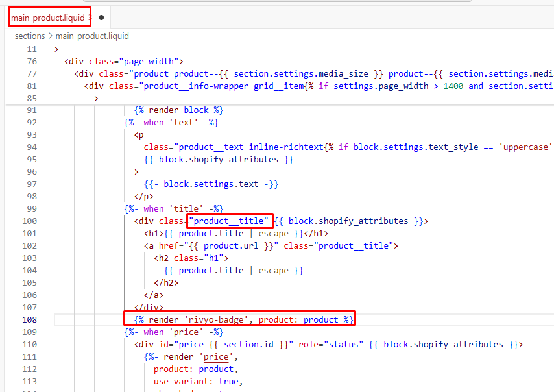Click 'product: product,' on line 112
Screen dimensions: 554x392
coord(196,369)
